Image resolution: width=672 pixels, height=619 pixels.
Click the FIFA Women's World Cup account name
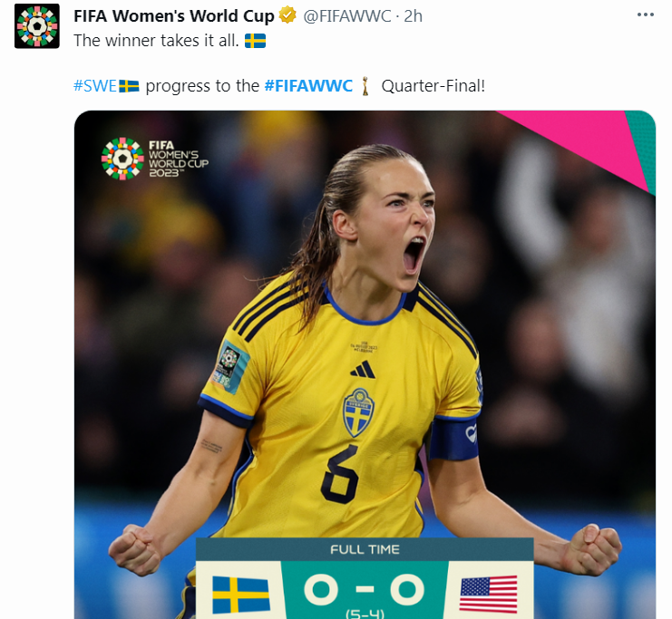pos(173,15)
